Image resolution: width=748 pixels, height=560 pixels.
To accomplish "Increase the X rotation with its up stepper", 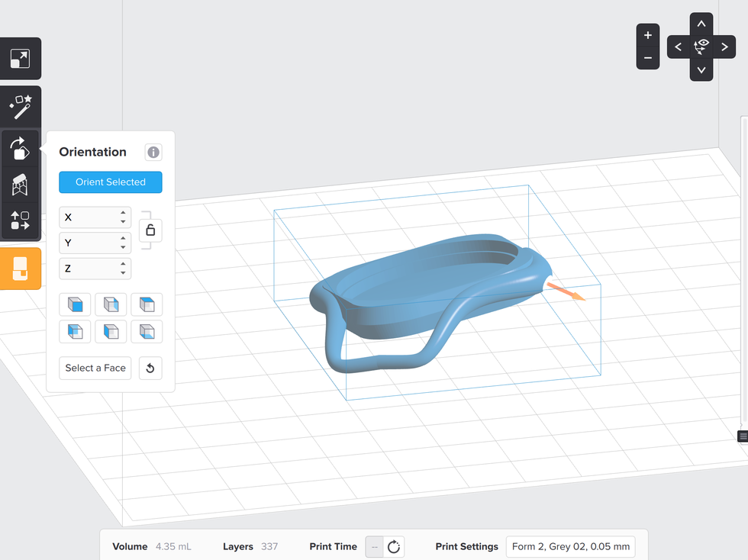I will [122, 214].
